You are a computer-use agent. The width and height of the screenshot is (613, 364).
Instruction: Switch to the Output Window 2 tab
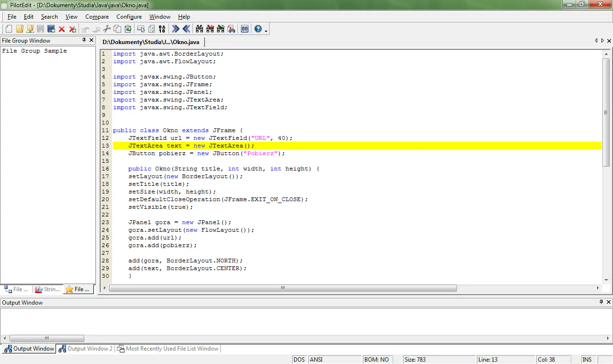86,349
